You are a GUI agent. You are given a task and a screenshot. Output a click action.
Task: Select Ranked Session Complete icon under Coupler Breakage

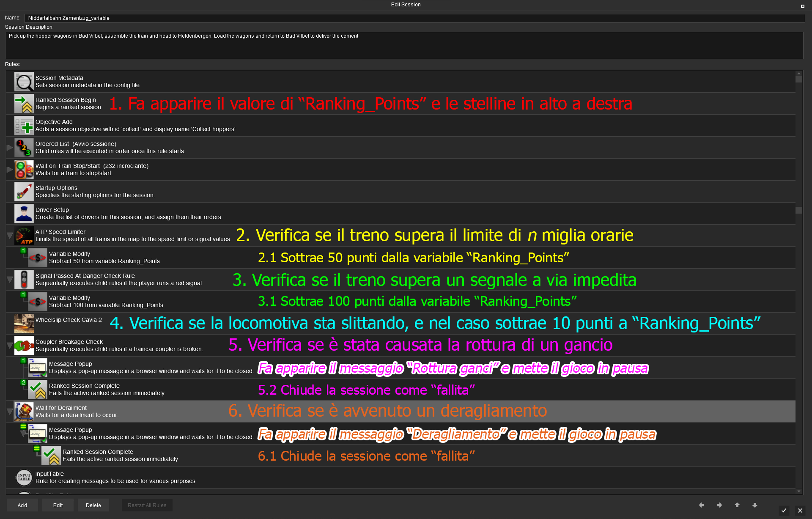[x=37, y=390]
